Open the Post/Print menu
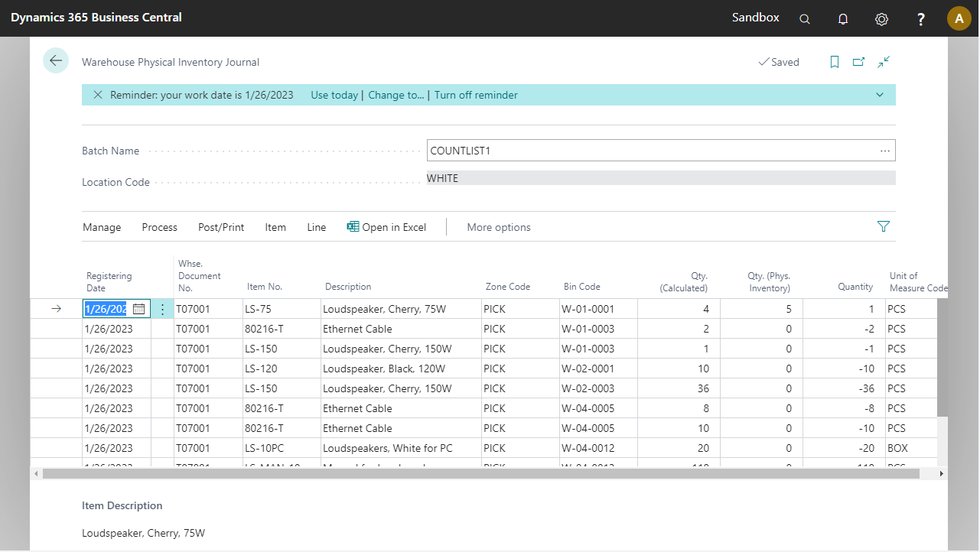This screenshot has width=980, height=552. click(x=221, y=227)
